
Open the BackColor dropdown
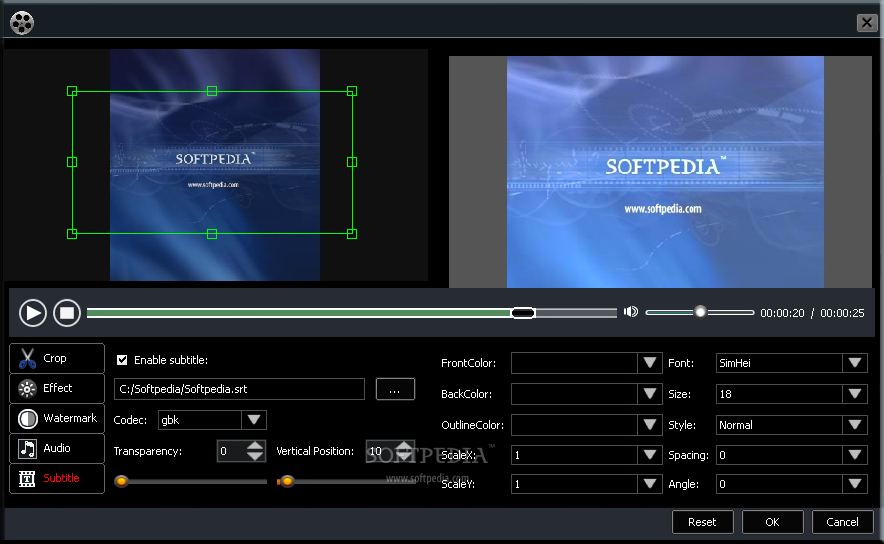pyautogui.click(x=649, y=394)
